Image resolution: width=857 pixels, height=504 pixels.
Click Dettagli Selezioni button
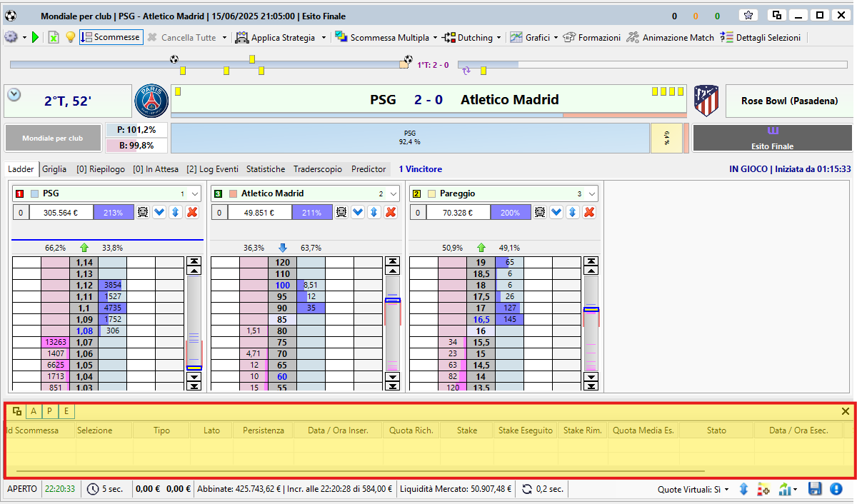[761, 37]
